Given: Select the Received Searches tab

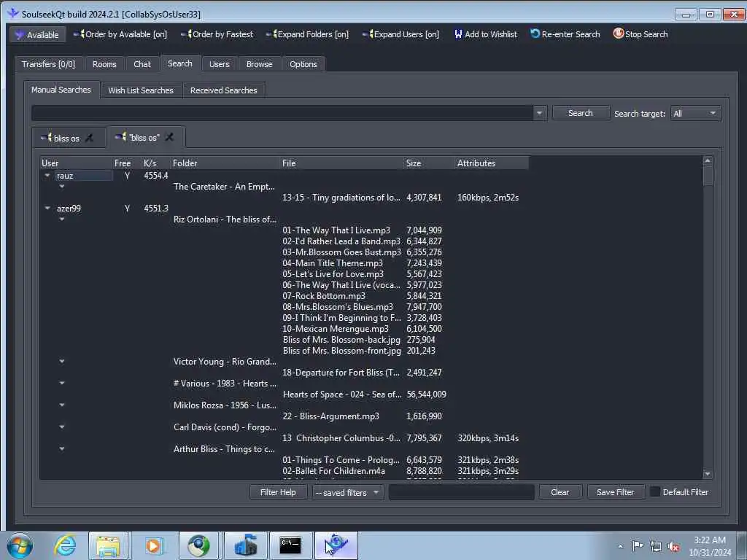Looking at the screenshot, I should [x=223, y=90].
